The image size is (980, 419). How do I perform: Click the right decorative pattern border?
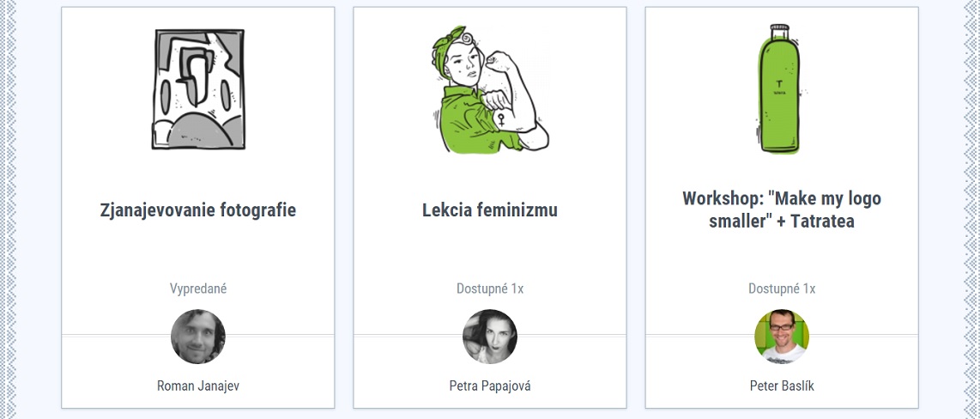[x=971, y=209]
